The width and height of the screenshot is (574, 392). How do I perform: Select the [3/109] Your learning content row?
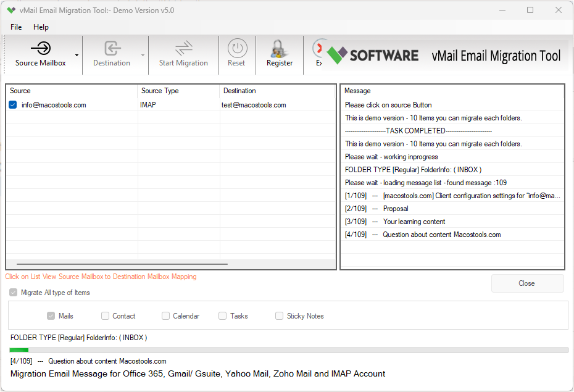click(x=453, y=222)
